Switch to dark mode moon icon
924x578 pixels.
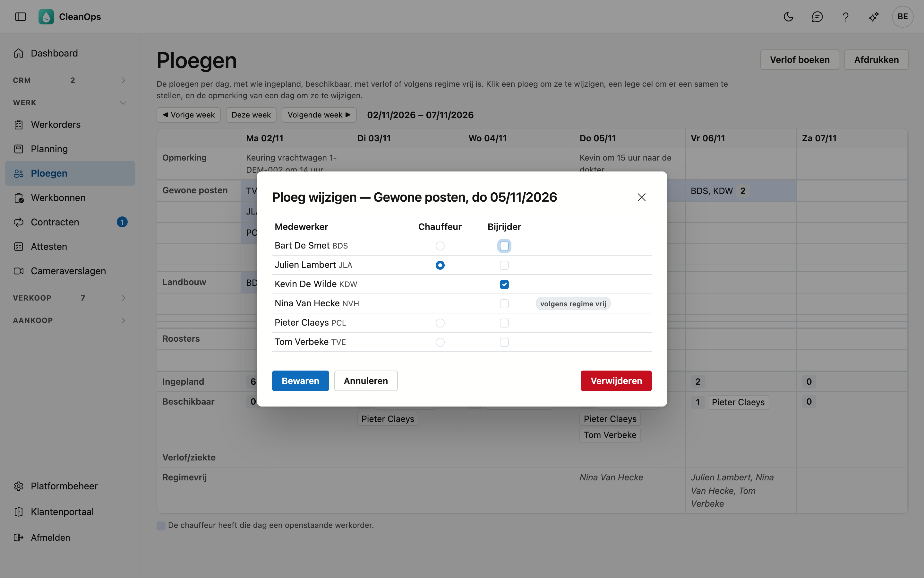coord(789,17)
